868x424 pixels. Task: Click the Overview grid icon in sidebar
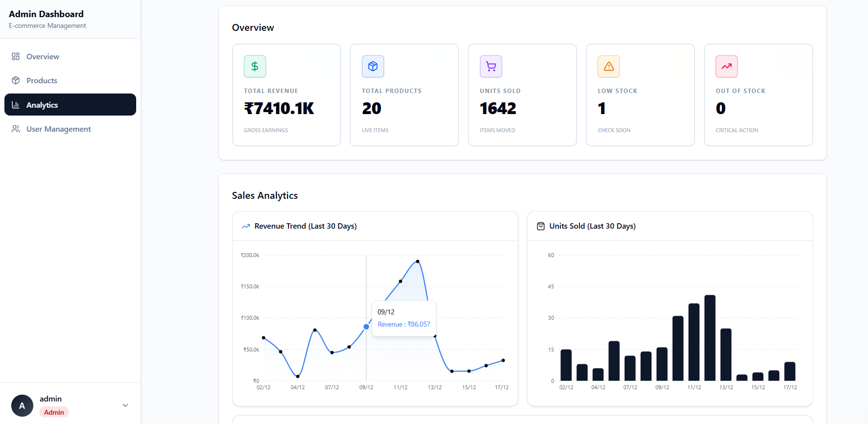coord(16,56)
